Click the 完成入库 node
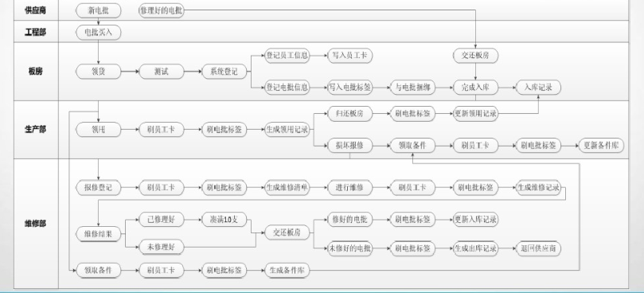This screenshot has height=293, width=644. click(475, 88)
